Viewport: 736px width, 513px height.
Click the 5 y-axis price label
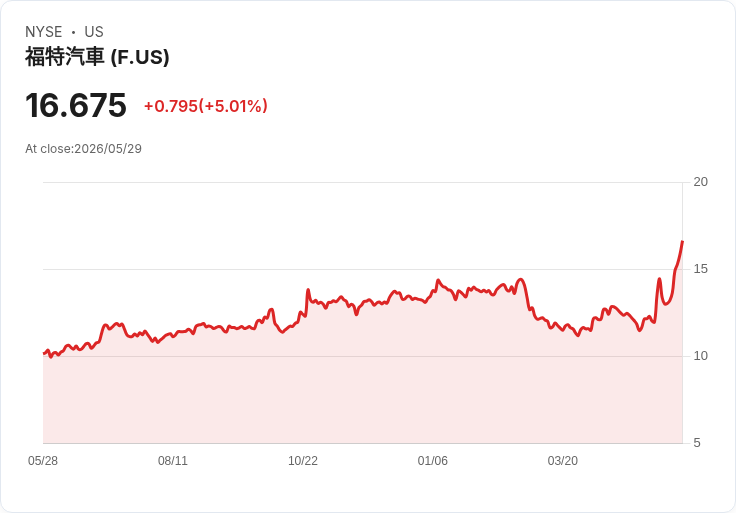697,443
